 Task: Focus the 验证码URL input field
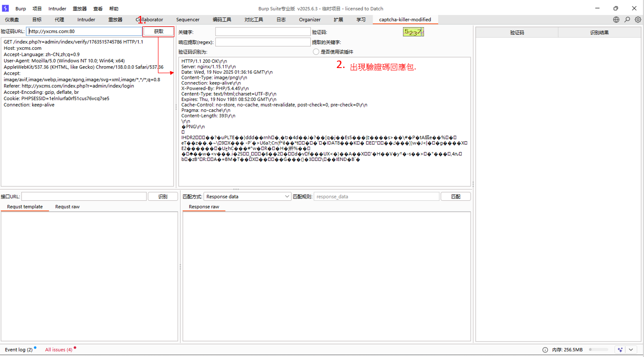(x=84, y=31)
